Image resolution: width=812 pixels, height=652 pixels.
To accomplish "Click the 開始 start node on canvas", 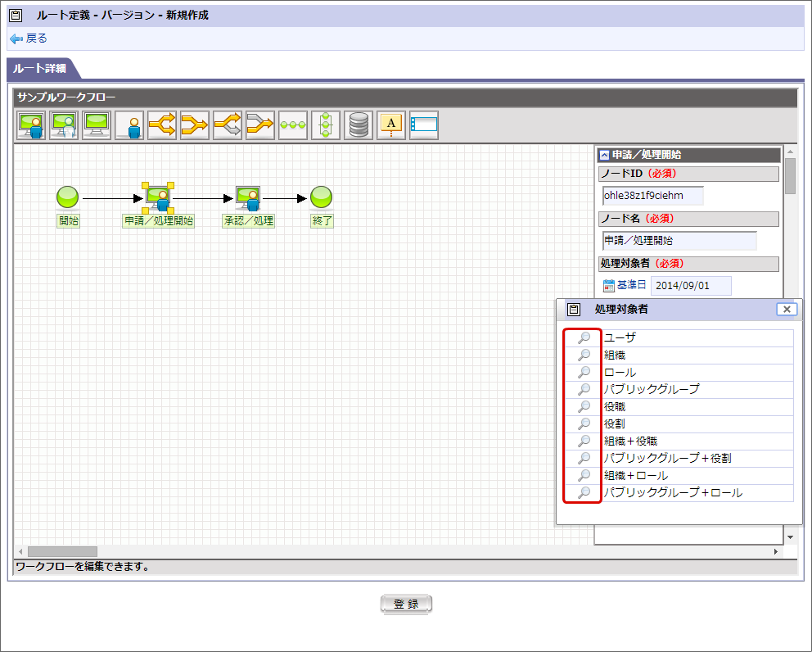I will (x=67, y=197).
